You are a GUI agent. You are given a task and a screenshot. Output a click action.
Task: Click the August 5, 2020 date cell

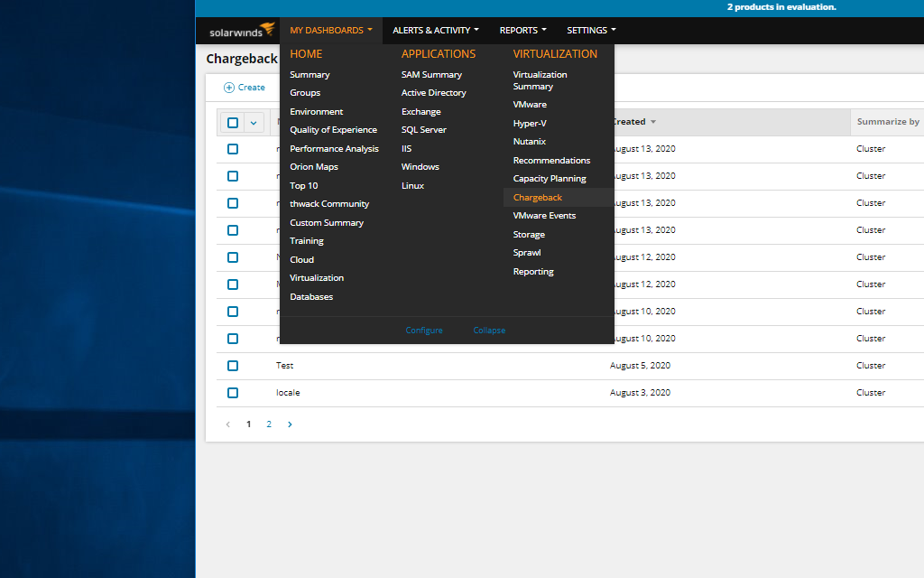(640, 366)
